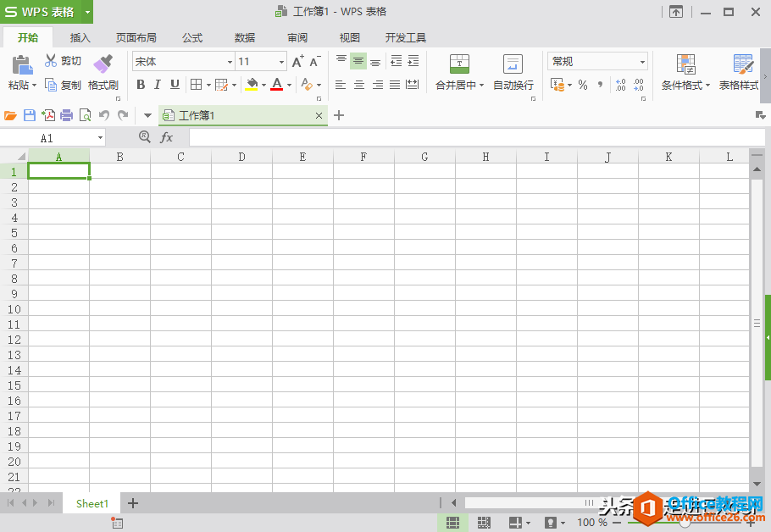
Task: Apply cell borders icon
Action: (197, 85)
